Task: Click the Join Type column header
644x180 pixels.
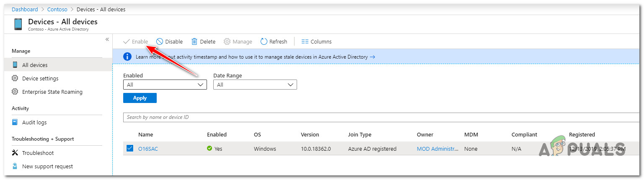Action: 360,134
